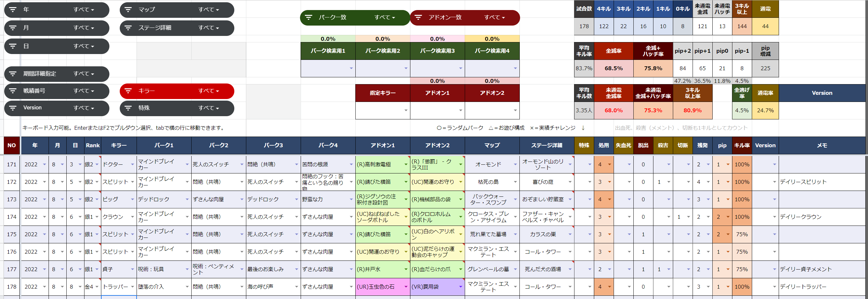Click the filter icon of マップ slicer
The height and width of the screenshot is (299, 868).
point(128,9)
